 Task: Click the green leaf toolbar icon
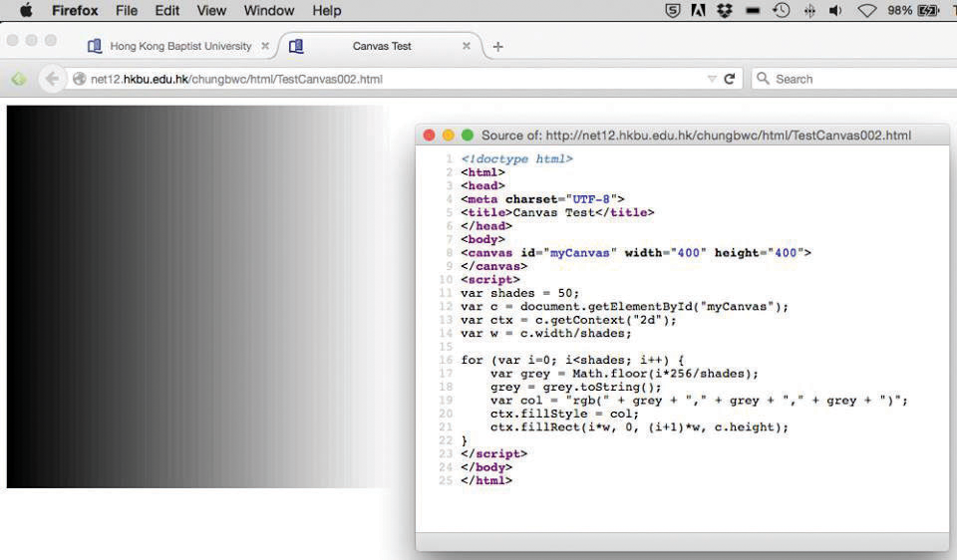point(19,79)
